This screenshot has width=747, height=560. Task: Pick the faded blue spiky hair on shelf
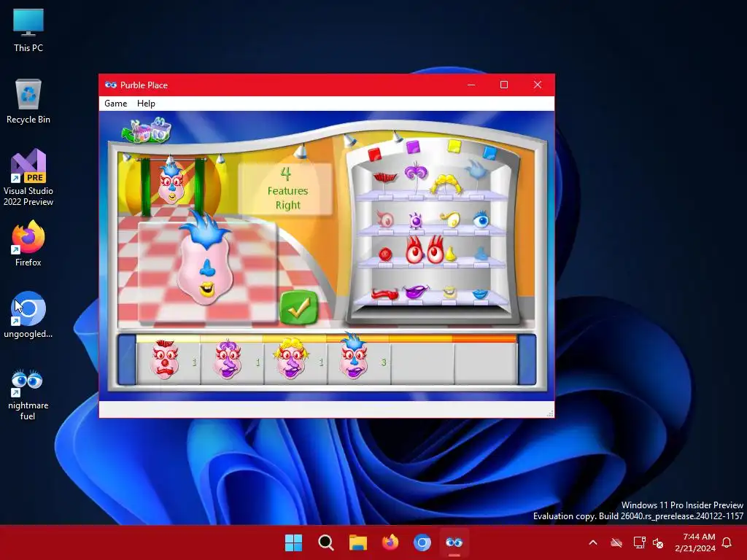point(476,169)
